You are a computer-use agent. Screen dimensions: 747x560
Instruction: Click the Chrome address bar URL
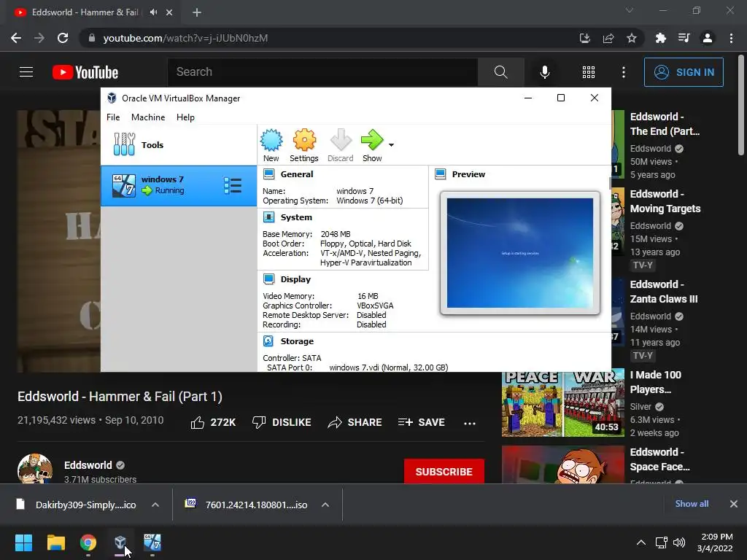(185, 38)
